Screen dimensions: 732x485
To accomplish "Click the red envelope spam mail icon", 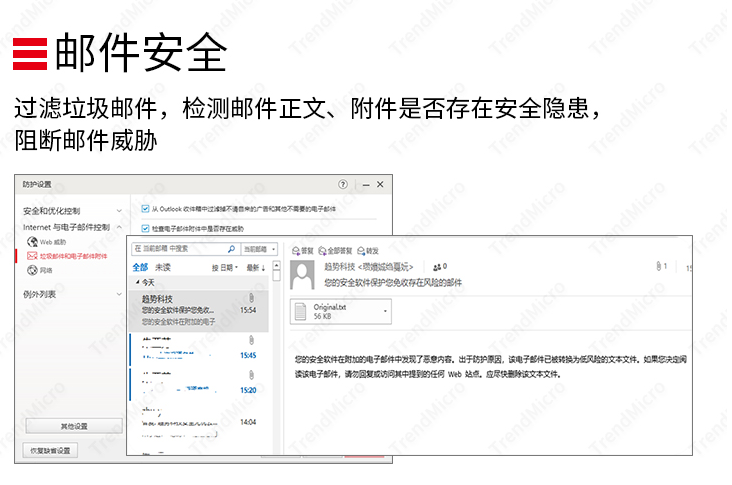I will pos(32,256).
